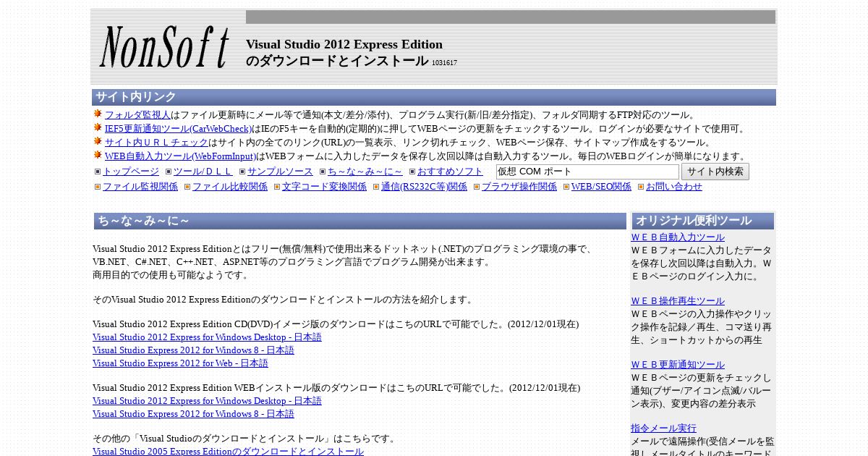This screenshot has width=868, height=456.
Task: Open WEB自動入力ツール(WebFormInput) link
Action: (180, 156)
